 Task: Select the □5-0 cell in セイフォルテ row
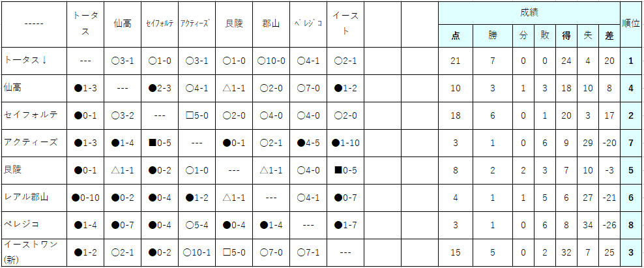point(197,116)
